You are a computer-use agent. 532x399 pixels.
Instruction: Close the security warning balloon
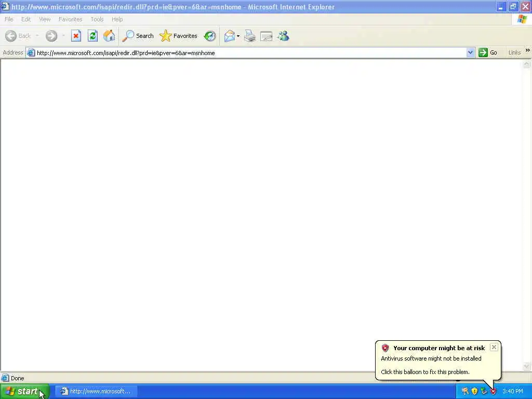point(494,347)
